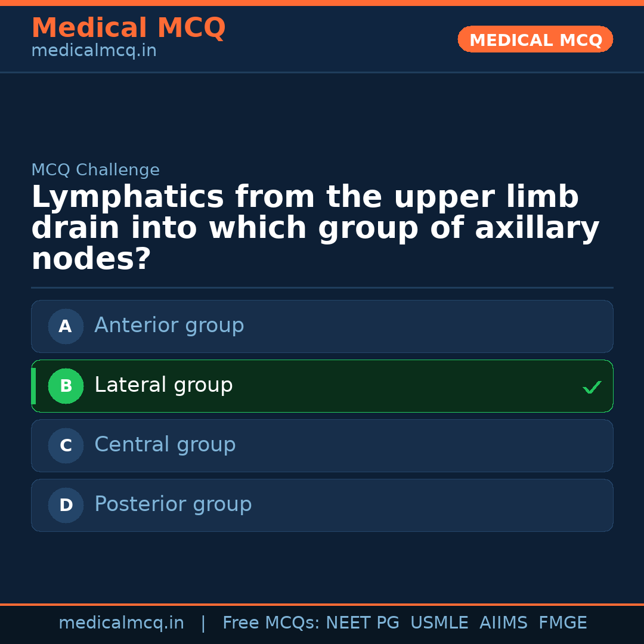This screenshot has width=644, height=644.
Task: Click the medicalmcq.in footer link
Action: pos(122,623)
